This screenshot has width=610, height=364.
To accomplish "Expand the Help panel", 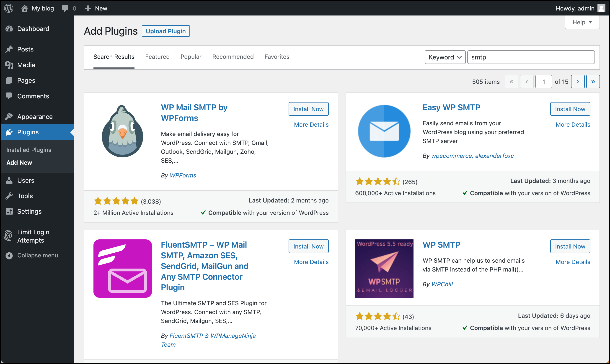I will [x=582, y=22].
